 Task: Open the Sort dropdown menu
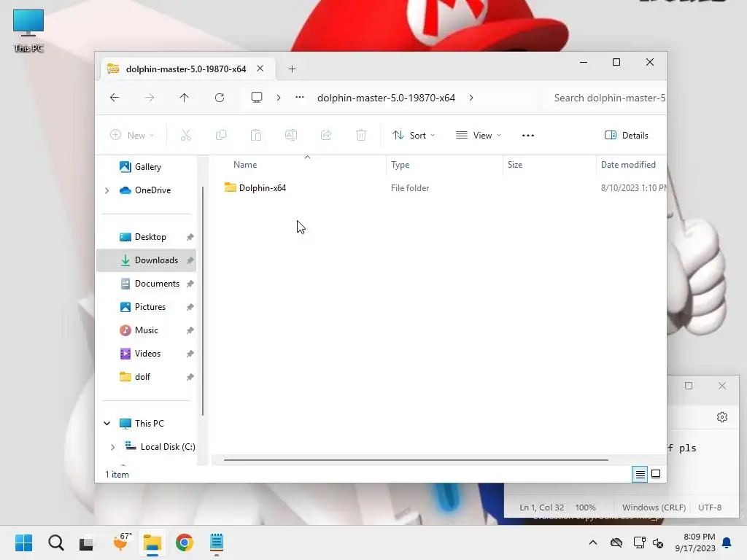(x=414, y=135)
